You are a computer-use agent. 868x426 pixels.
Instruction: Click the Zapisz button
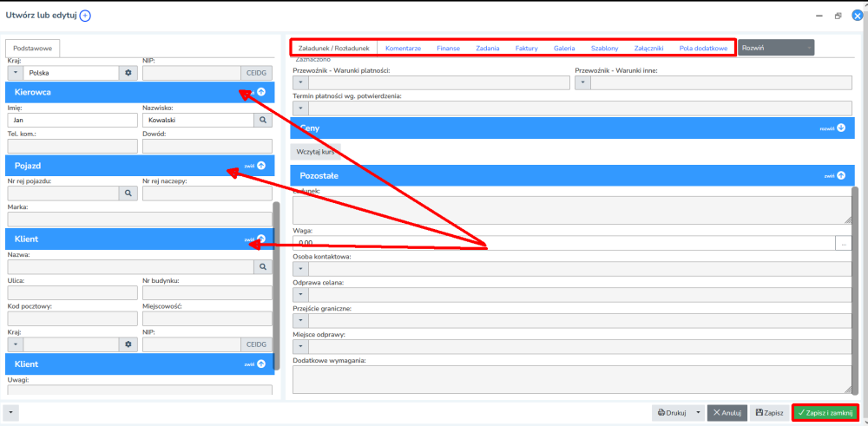click(769, 412)
